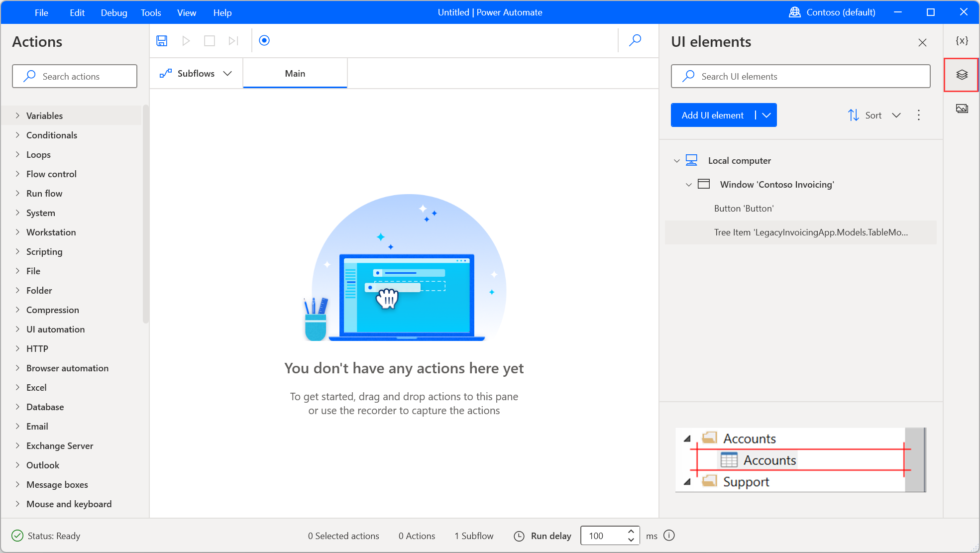Expand the Window 'Contoso Invoicing' tree item
Image resolution: width=980 pixels, height=553 pixels.
pos(688,184)
